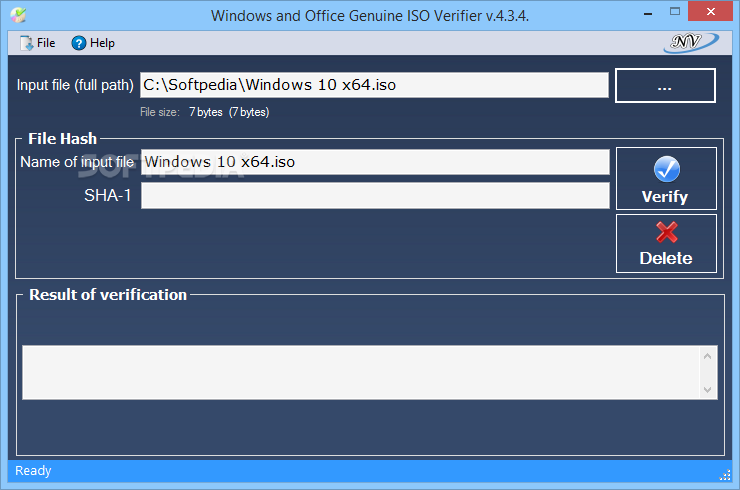The image size is (740, 490).
Task: Maximize the ISO Verifier window
Action: [x=675, y=12]
